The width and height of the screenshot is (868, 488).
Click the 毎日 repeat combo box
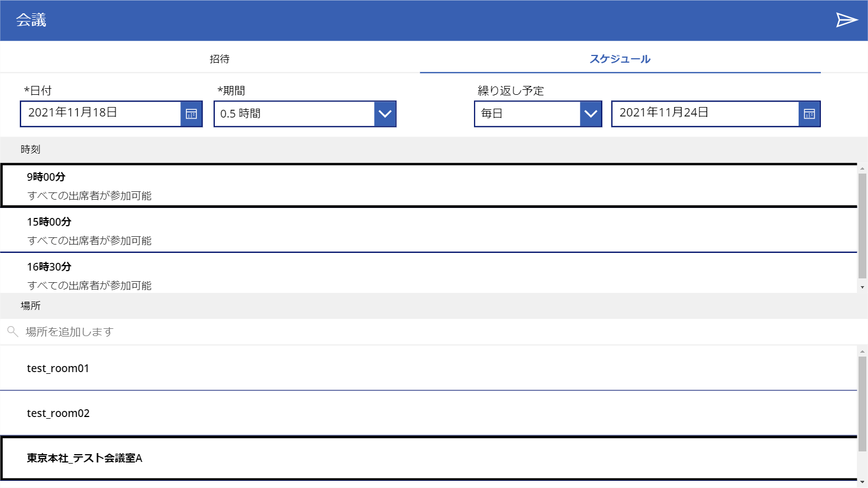[x=538, y=114]
